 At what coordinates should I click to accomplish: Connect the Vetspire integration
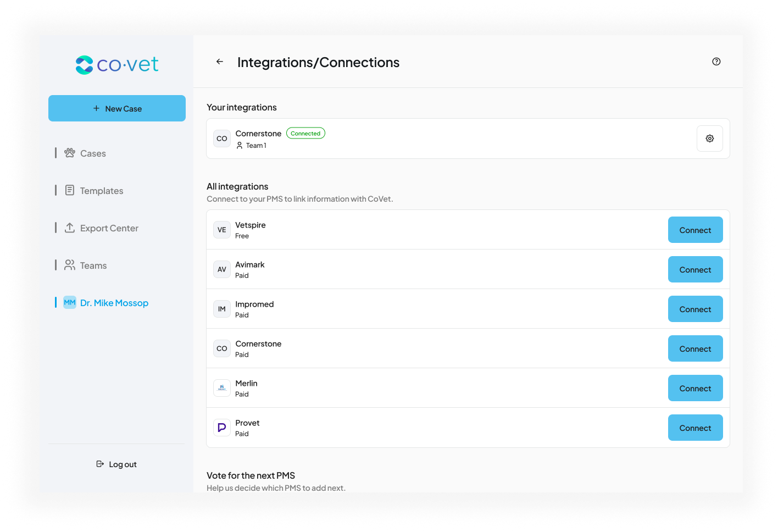[x=696, y=230]
